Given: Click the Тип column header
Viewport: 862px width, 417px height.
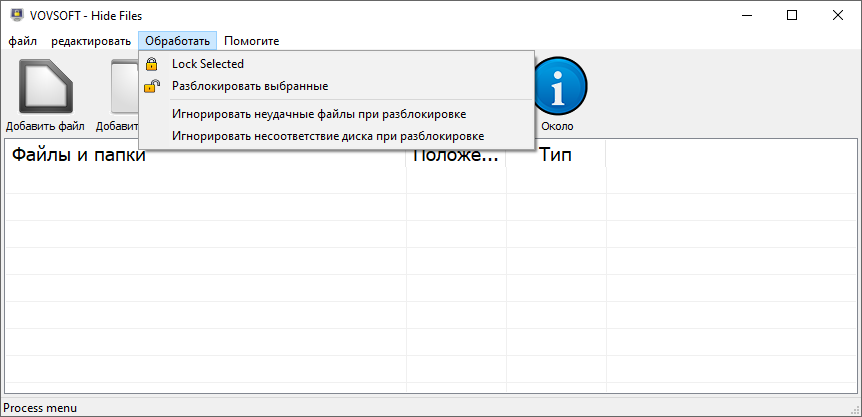Looking at the screenshot, I should tap(556, 154).
